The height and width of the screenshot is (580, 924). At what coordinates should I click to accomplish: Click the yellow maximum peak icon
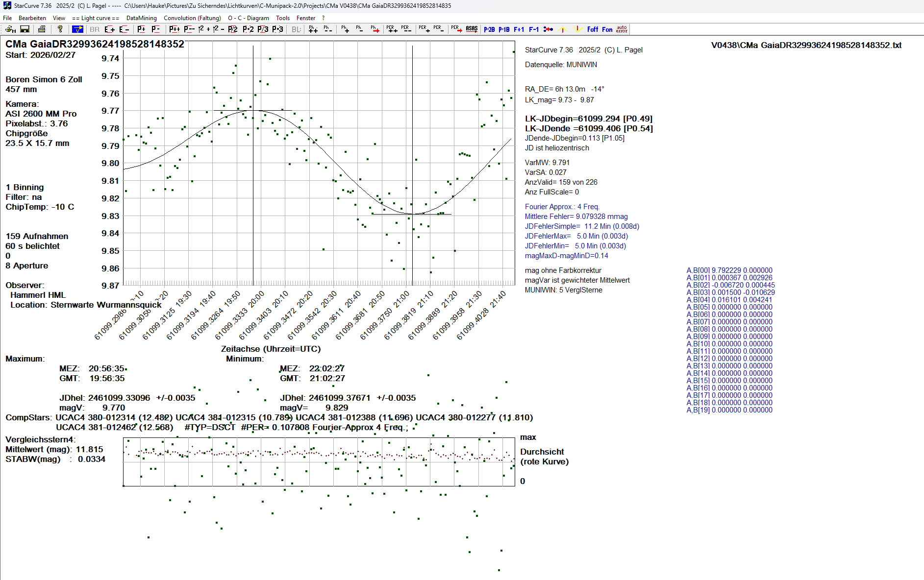coord(563,29)
